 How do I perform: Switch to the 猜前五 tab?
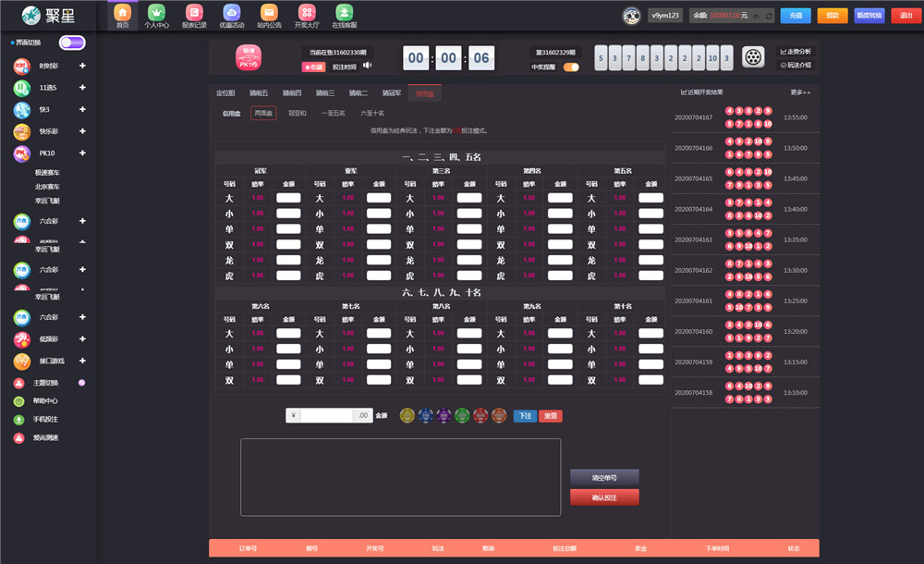click(x=259, y=93)
